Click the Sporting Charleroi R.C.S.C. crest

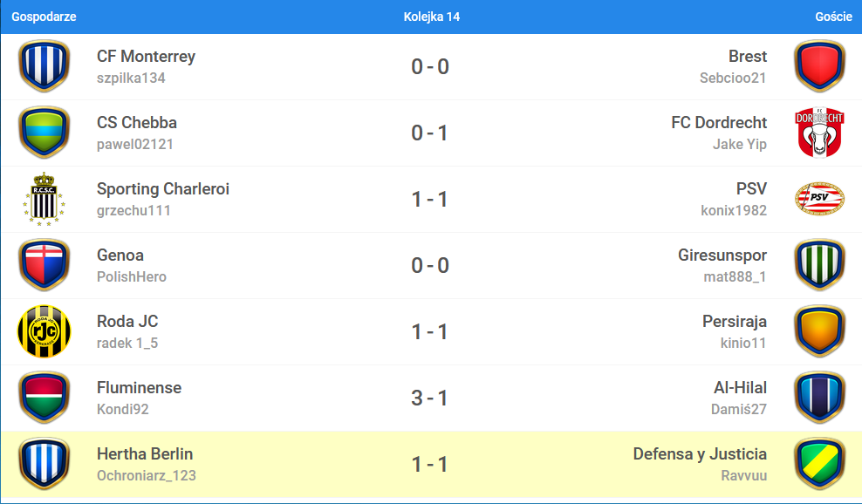coord(44,199)
